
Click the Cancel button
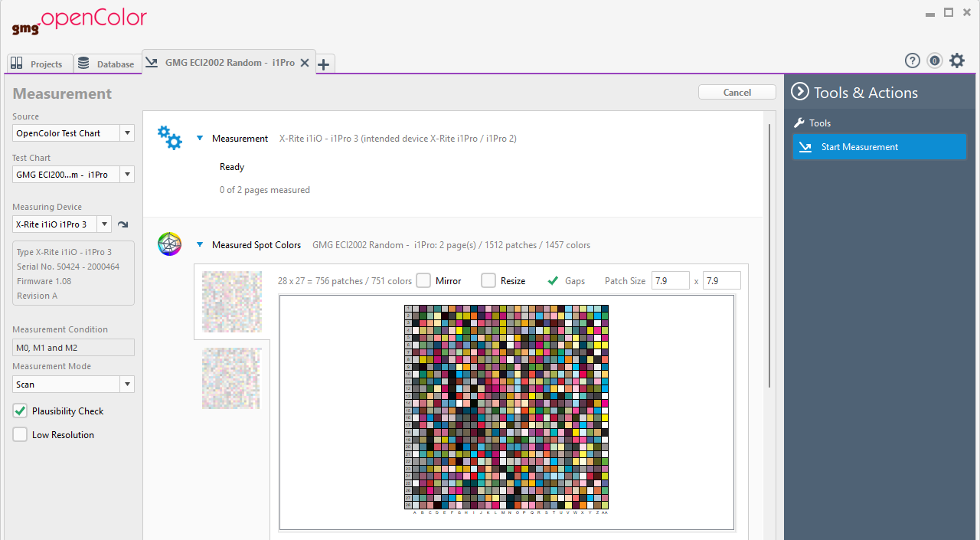coord(737,91)
